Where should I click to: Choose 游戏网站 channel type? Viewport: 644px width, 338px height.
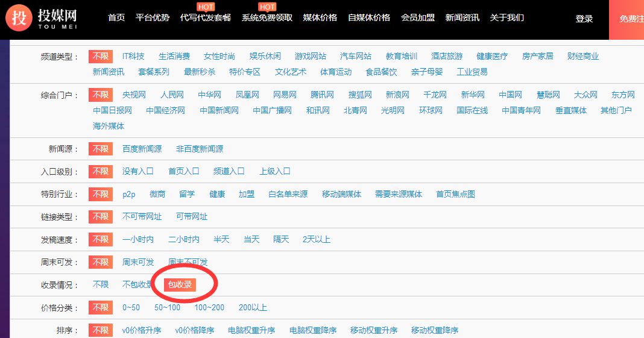pyautogui.click(x=311, y=56)
